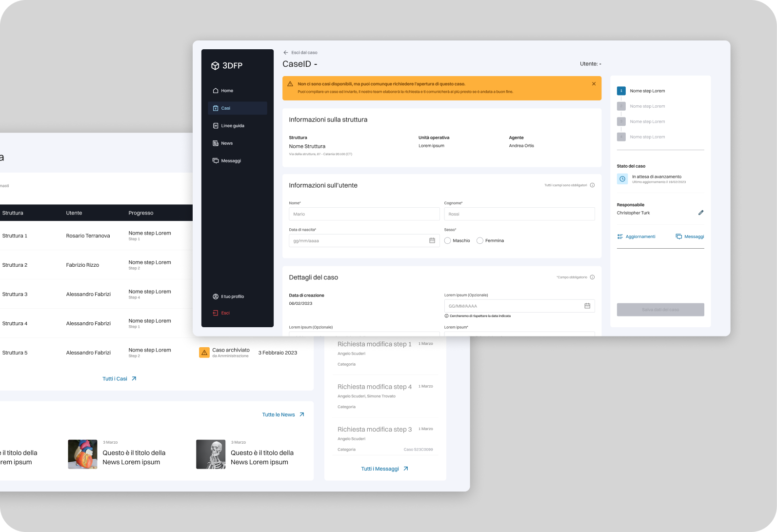
Task: Switch to the Messaggi tab in right panel
Action: click(x=690, y=236)
